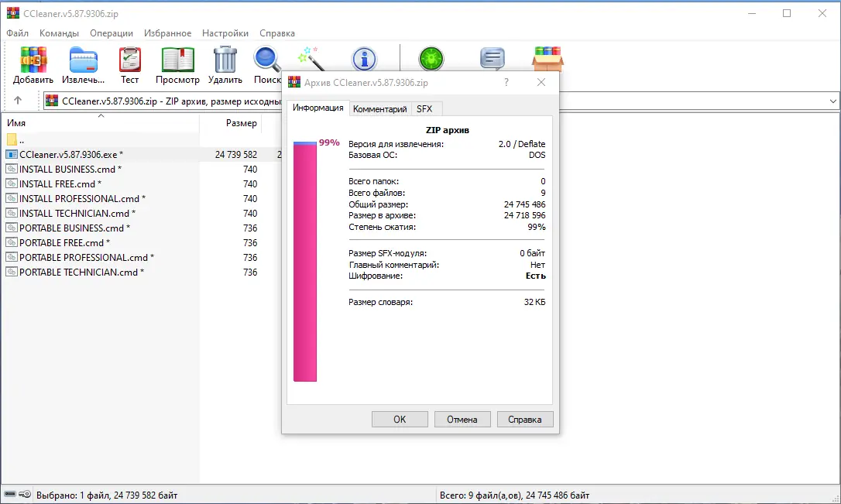Open the Команды menu
The width and height of the screenshot is (841, 504).
(59, 33)
